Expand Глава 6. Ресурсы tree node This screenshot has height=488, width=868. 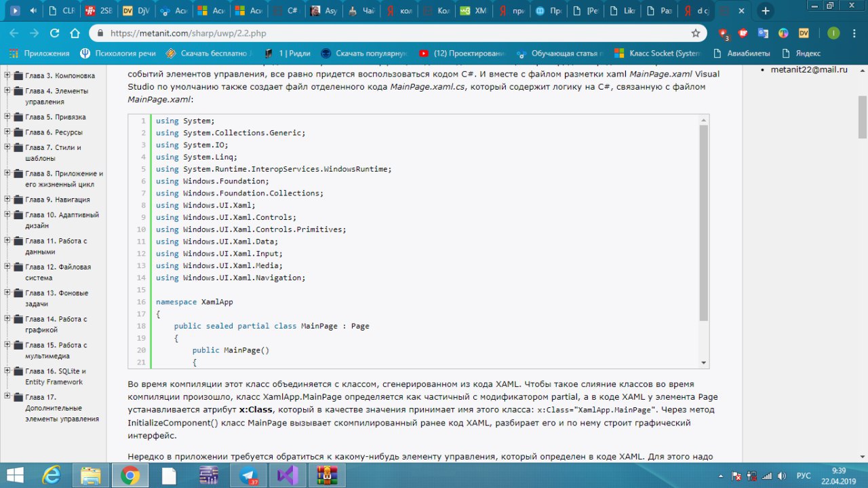click(7, 132)
